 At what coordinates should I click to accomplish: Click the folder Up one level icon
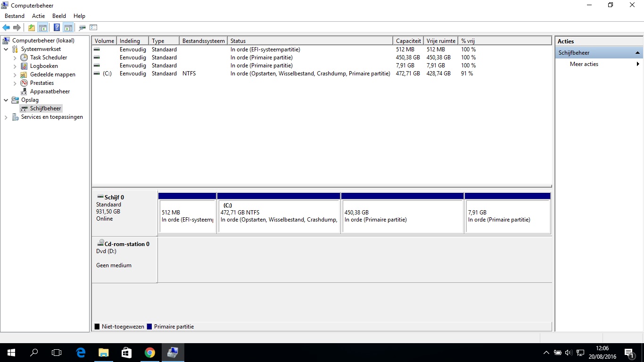[32, 28]
